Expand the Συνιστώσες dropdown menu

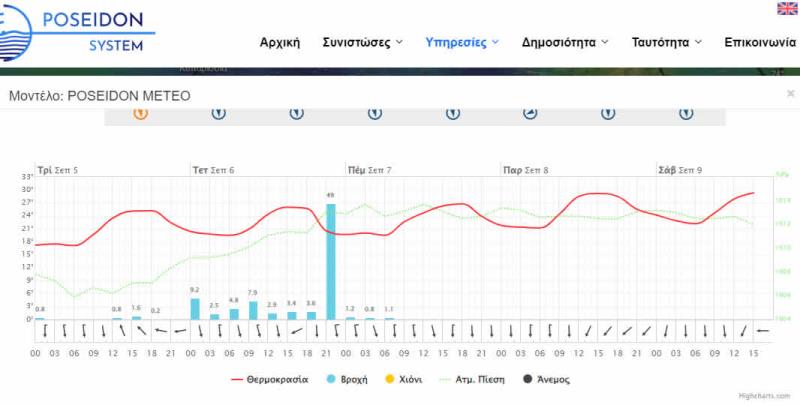[362, 42]
